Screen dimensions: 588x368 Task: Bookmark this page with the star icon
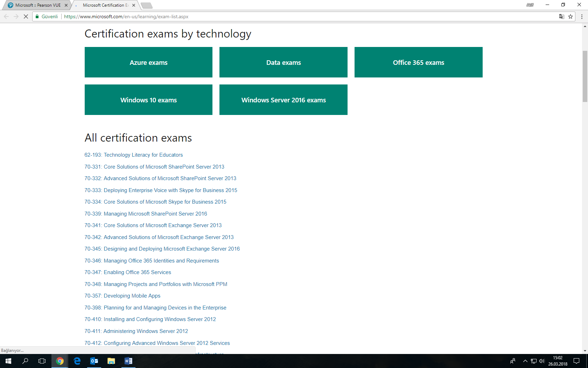coord(570,16)
